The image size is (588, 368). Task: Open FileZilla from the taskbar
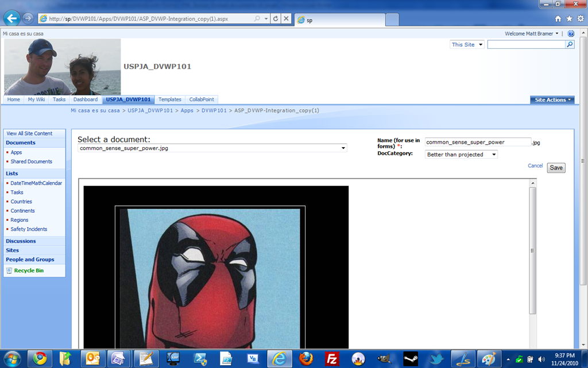click(x=332, y=359)
